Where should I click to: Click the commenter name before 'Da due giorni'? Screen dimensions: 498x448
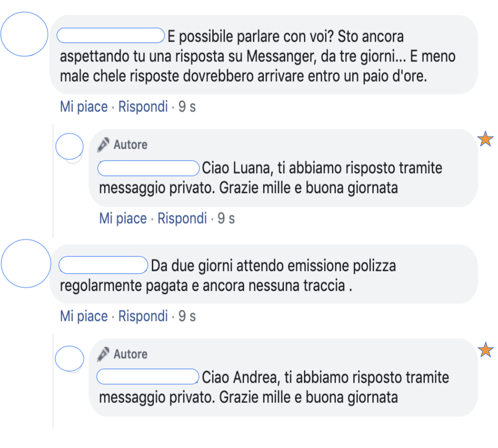(x=103, y=265)
